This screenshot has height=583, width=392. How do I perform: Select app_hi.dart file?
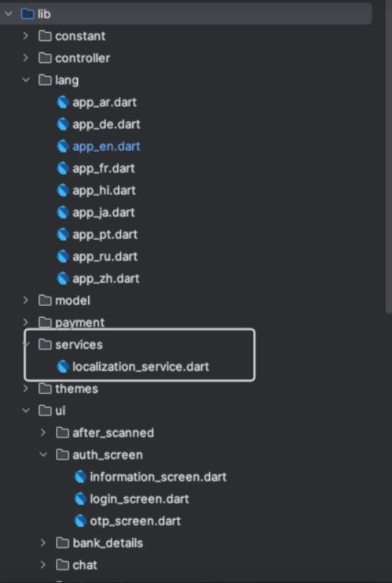coord(104,190)
